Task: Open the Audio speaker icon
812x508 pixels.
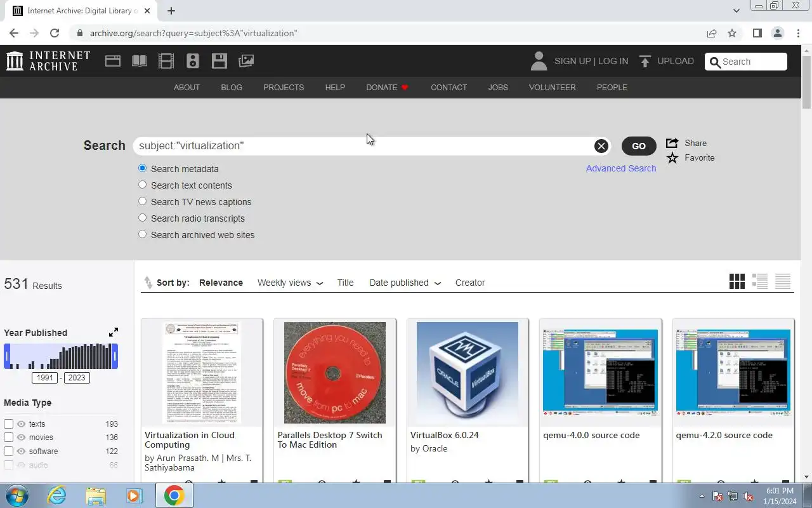Action: (193, 61)
